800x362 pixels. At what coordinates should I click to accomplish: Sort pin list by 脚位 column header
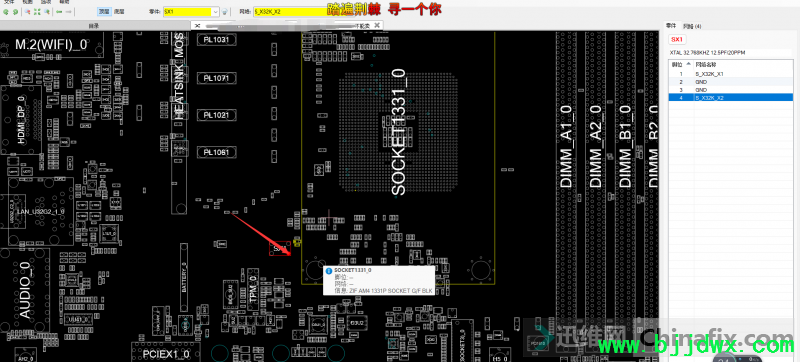click(x=677, y=65)
